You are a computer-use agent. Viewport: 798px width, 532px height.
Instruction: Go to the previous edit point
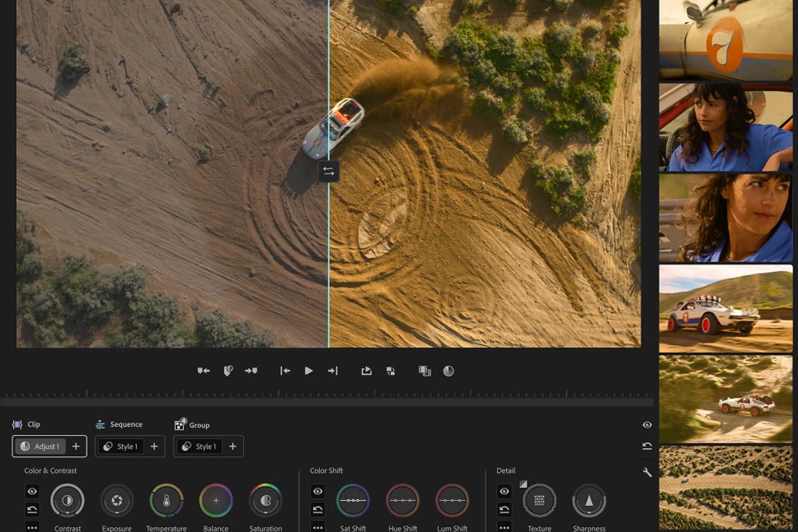[x=285, y=371]
